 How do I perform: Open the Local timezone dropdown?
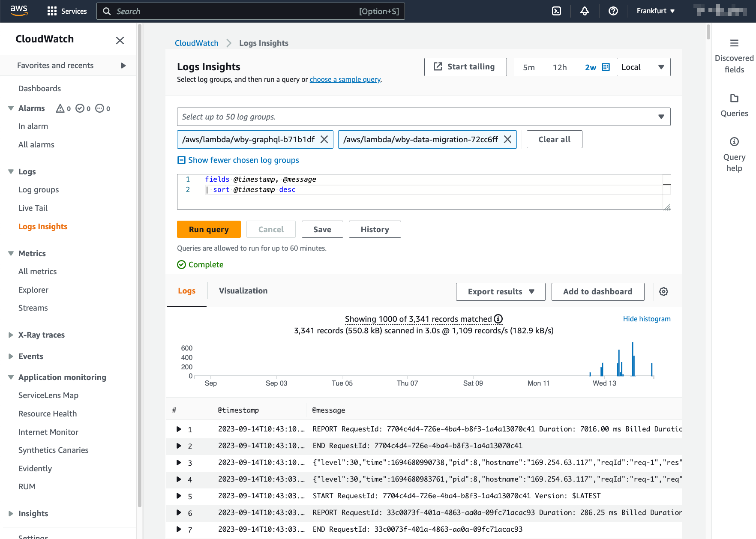(643, 67)
